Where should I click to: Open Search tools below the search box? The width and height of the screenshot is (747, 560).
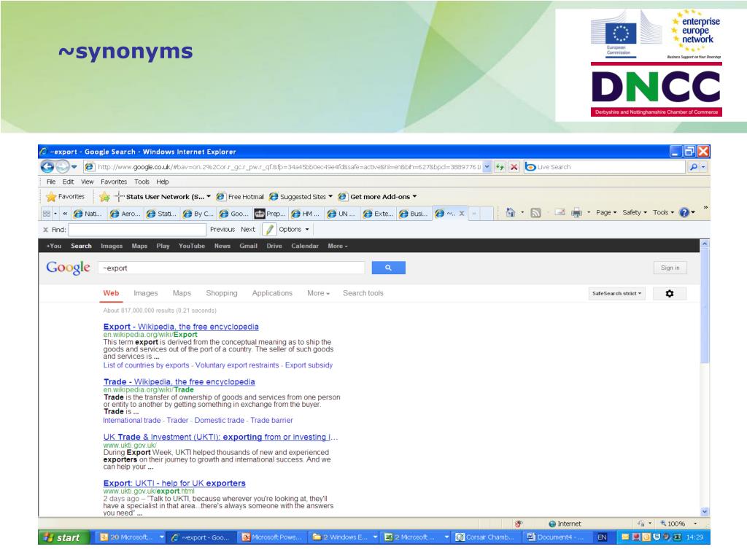click(x=363, y=293)
